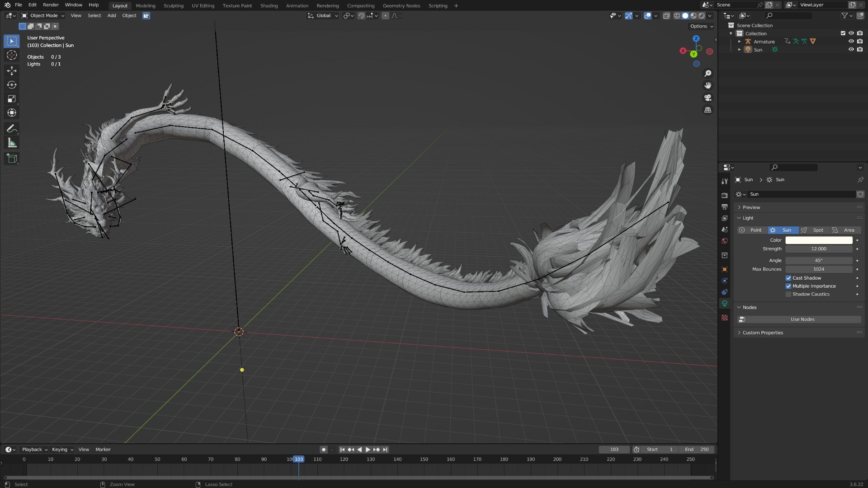Activate the 3D Cursor tool
Viewport: 868px width, 488px height.
click(12, 55)
